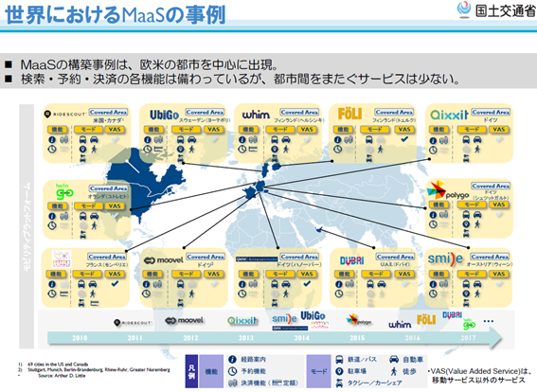Viewport: 537px width, 392px height.
Task: Click the 2014 marker on the timeline
Action: [x=302, y=338]
